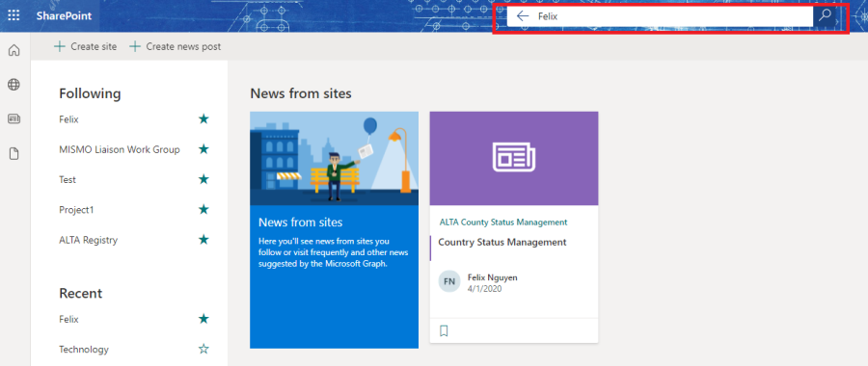Toggle star for MISMO Liaison Work Group
This screenshot has width=868, height=366.
click(x=203, y=149)
